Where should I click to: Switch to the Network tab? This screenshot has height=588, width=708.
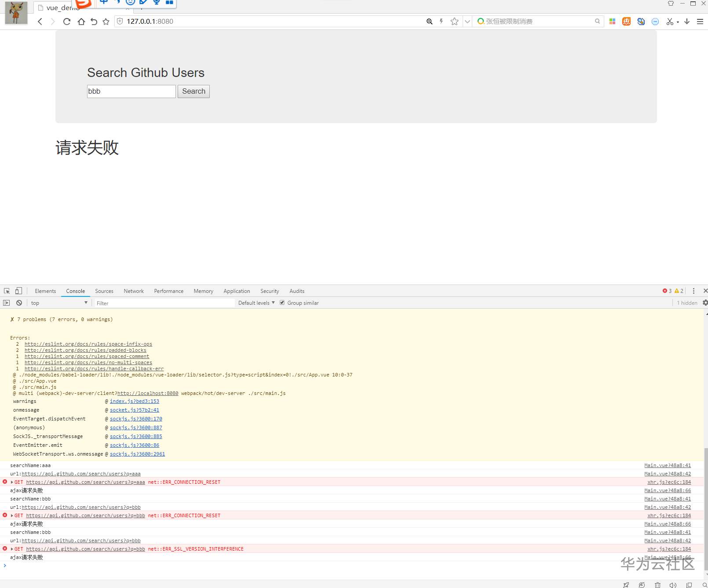point(134,291)
